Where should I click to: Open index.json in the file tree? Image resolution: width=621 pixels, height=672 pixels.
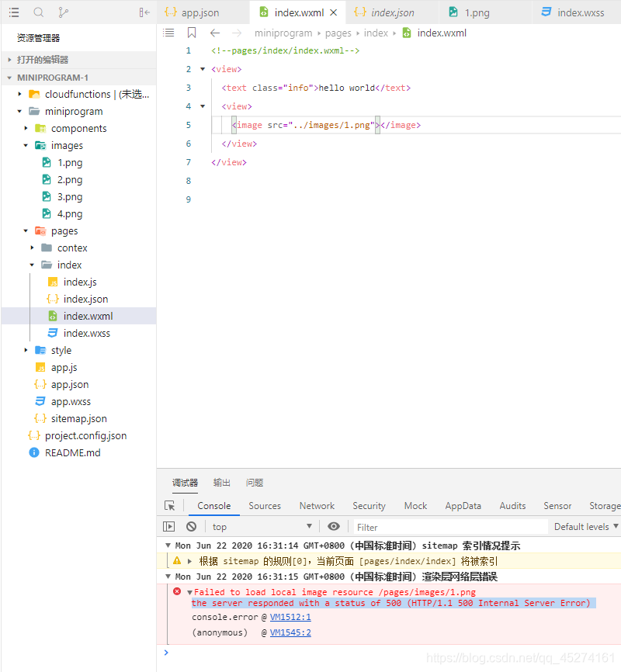[x=79, y=300]
